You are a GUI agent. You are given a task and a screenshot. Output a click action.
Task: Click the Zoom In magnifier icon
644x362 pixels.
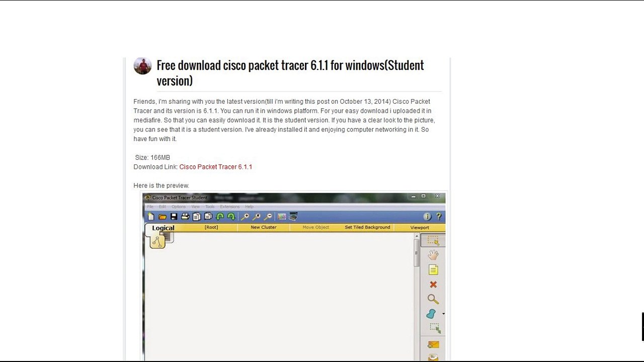click(x=245, y=217)
